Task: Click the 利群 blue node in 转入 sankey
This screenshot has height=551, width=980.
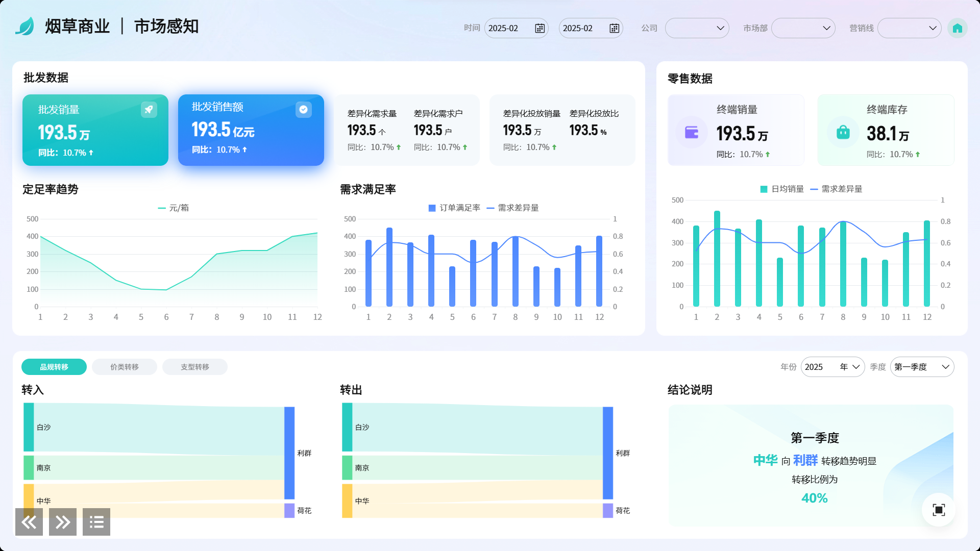Action: pyautogui.click(x=289, y=453)
